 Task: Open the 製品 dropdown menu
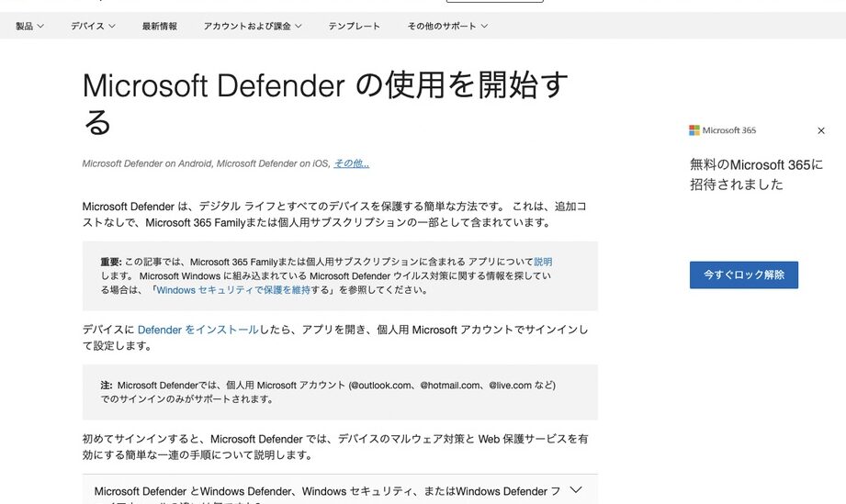(29, 26)
